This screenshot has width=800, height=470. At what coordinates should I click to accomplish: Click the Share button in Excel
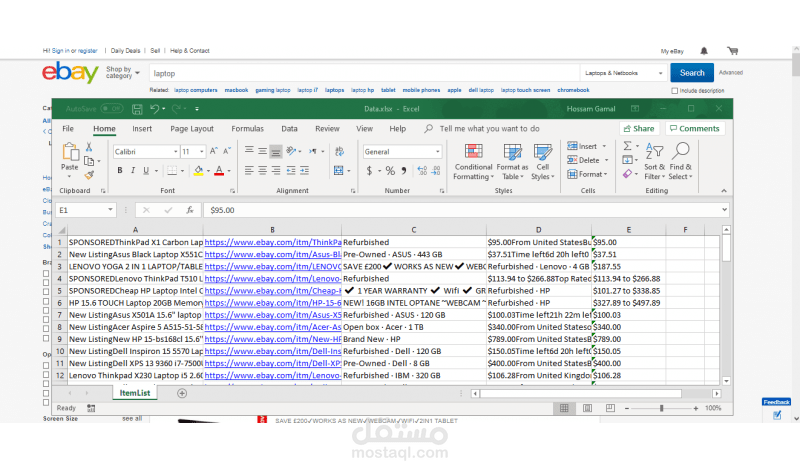tap(639, 129)
